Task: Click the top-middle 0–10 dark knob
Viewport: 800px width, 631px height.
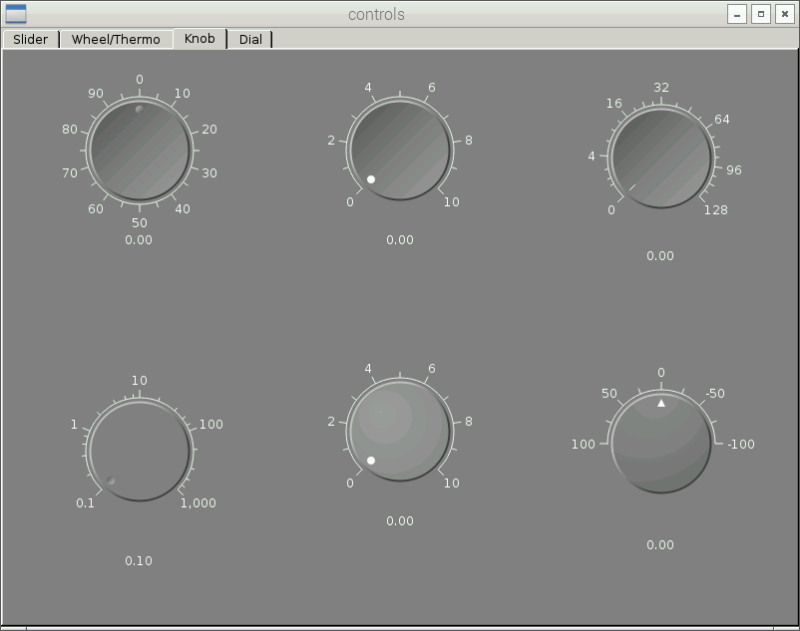Action: [400, 150]
